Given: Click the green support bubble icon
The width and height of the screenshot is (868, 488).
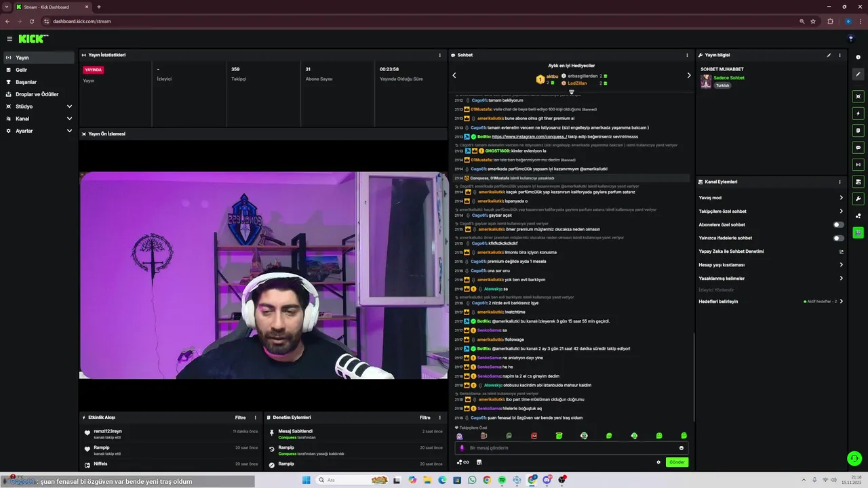Looking at the screenshot, I should [854, 459].
